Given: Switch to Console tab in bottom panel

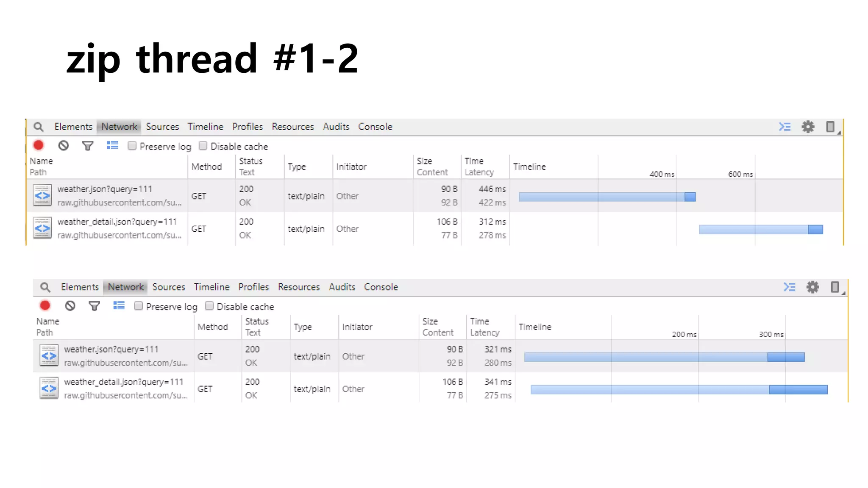Looking at the screenshot, I should pos(381,287).
